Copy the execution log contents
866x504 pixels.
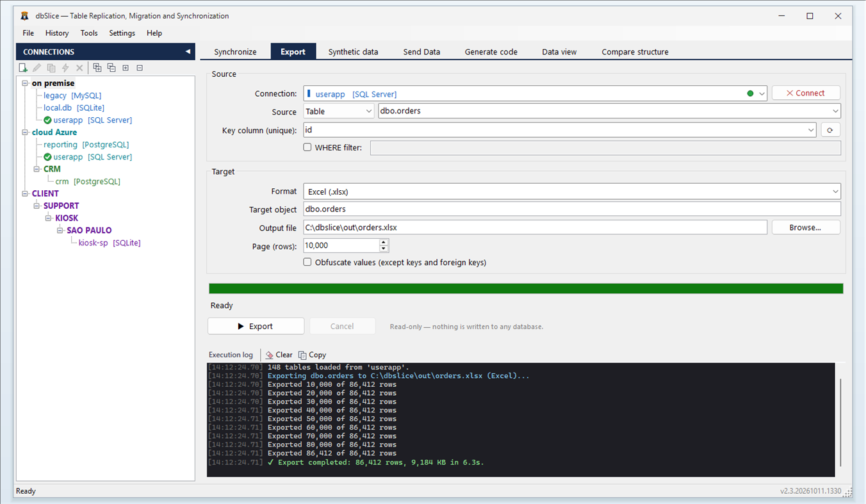[x=313, y=355]
